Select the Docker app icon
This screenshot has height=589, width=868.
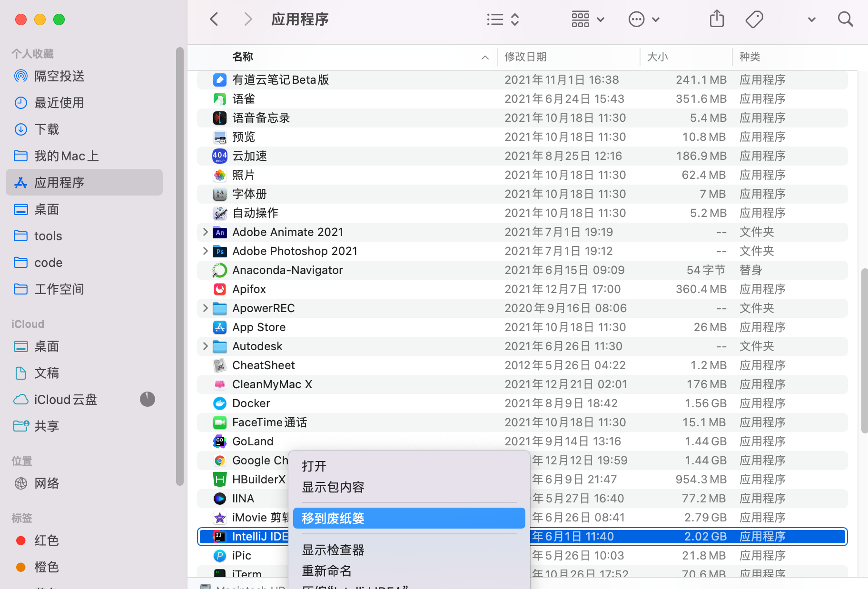219,403
